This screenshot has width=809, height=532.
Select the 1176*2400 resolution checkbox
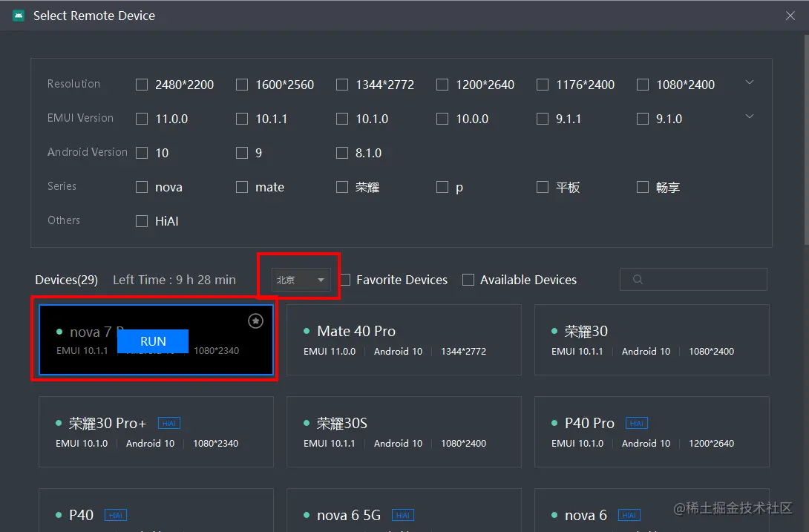tap(543, 85)
